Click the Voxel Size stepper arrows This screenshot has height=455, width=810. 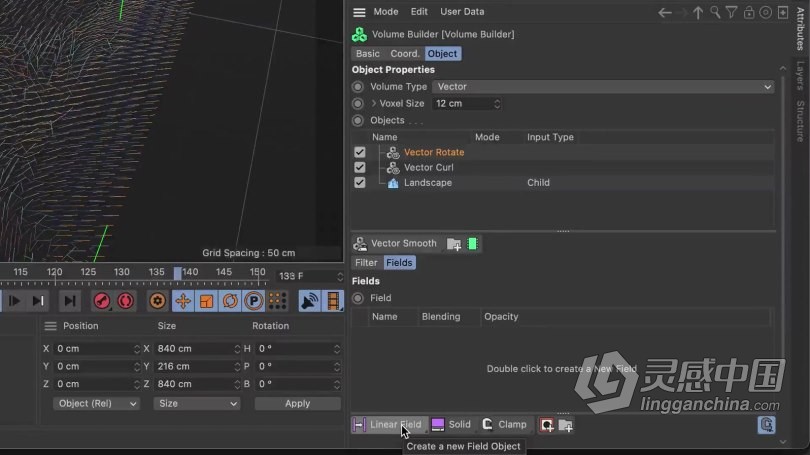(x=497, y=104)
